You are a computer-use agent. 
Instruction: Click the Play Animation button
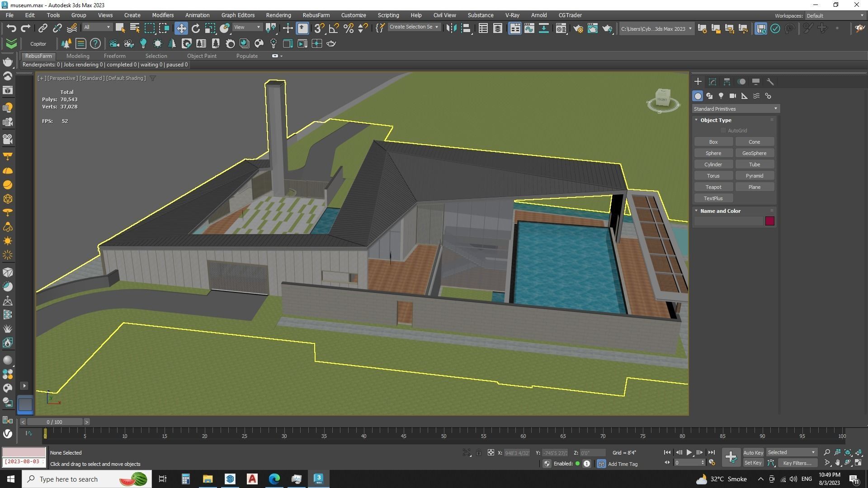pyautogui.click(x=689, y=452)
